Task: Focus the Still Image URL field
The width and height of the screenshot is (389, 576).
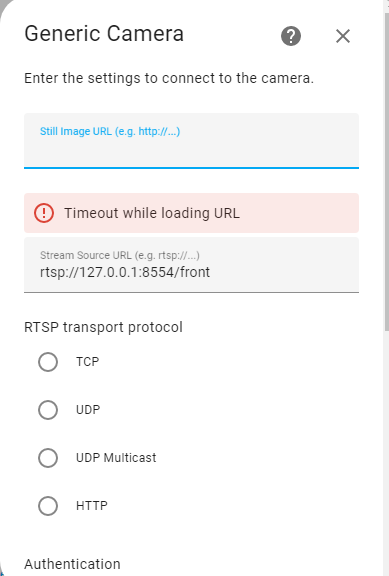Action: [x=191, y=141]
